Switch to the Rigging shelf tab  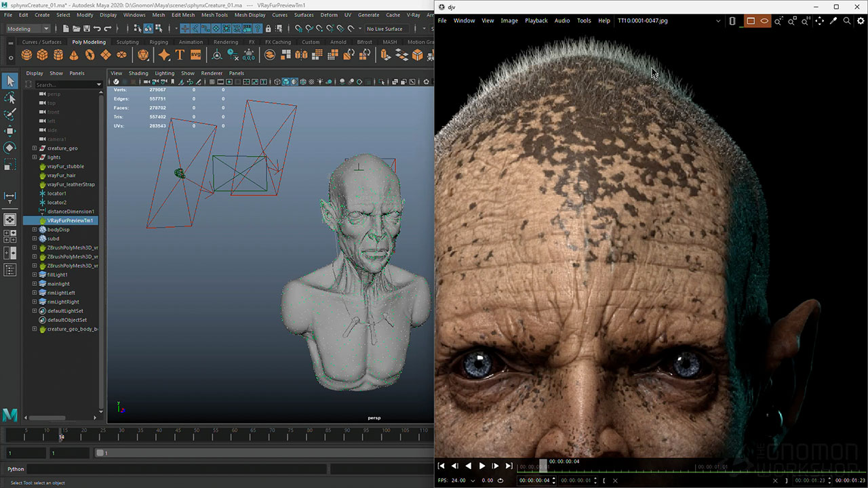pyautogui.click(x=159, y=42)
